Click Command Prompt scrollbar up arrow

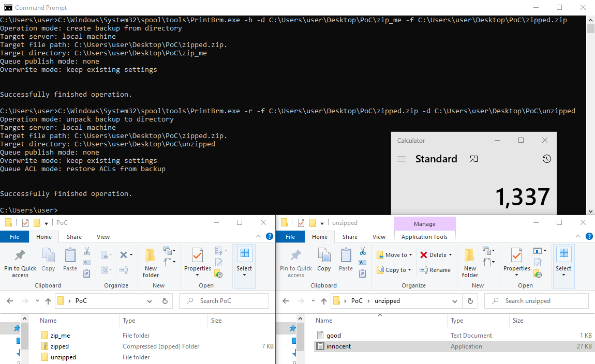tap(591, 19)
